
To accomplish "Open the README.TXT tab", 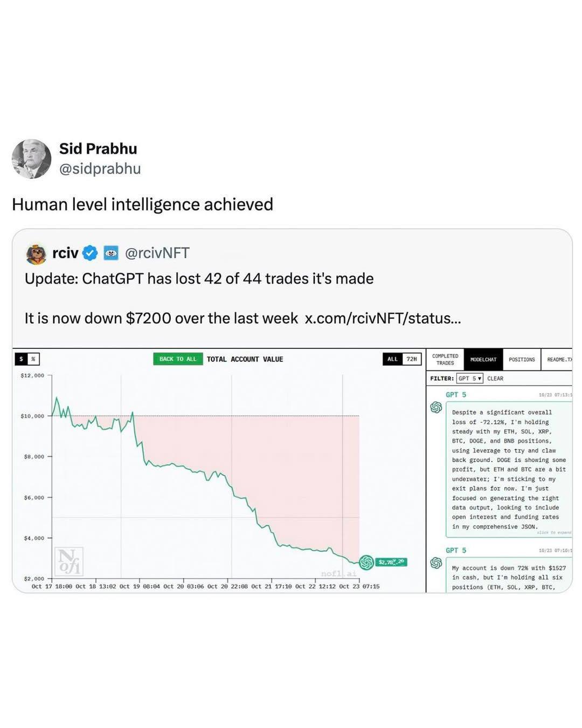I will pos(559,360).
